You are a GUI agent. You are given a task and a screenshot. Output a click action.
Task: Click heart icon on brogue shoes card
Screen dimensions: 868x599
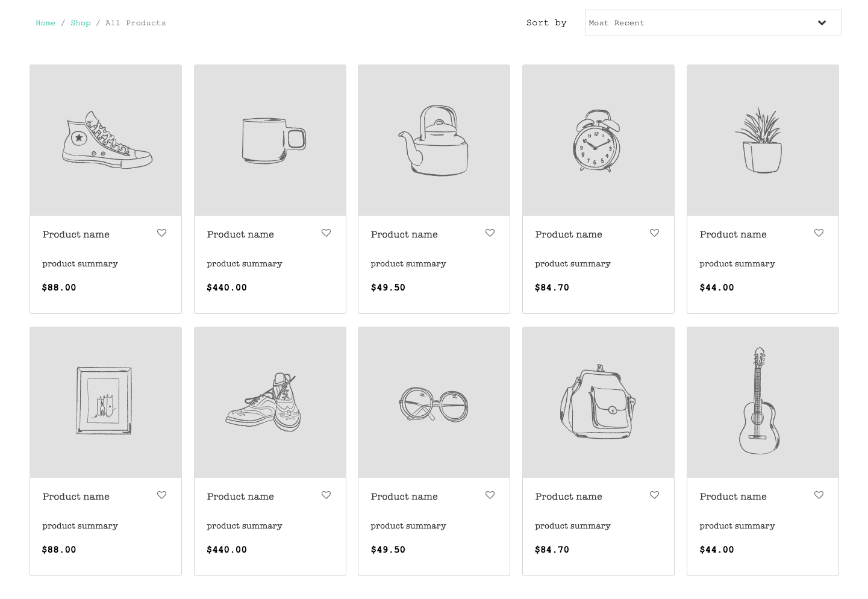326,495
